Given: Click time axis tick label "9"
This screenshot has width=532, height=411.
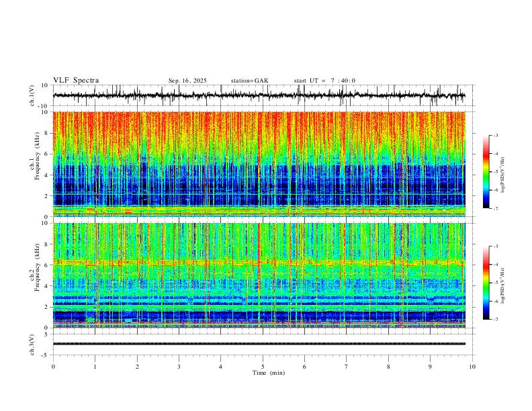Looking at the screenshot, I should (x=430, y=367).
